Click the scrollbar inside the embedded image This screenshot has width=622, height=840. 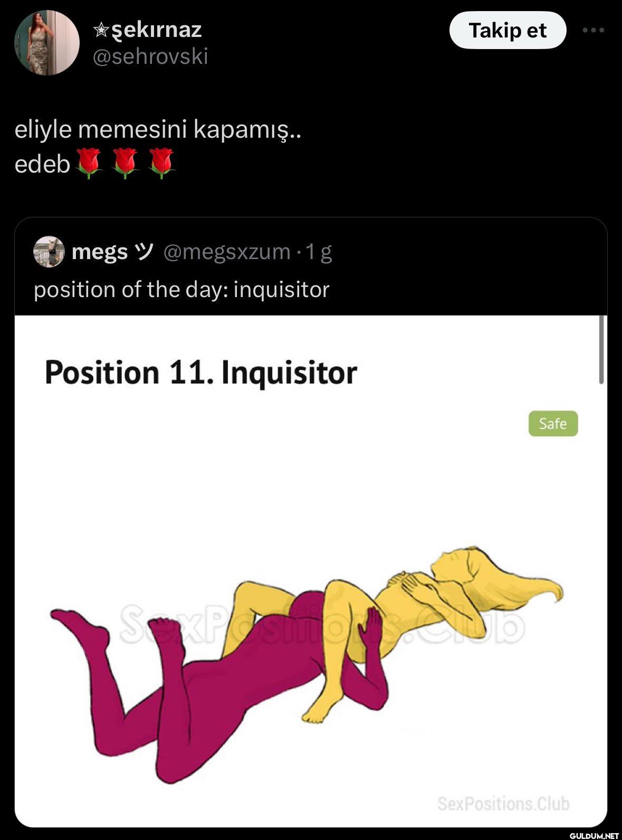pyautogui.click(x=601, y=349)
